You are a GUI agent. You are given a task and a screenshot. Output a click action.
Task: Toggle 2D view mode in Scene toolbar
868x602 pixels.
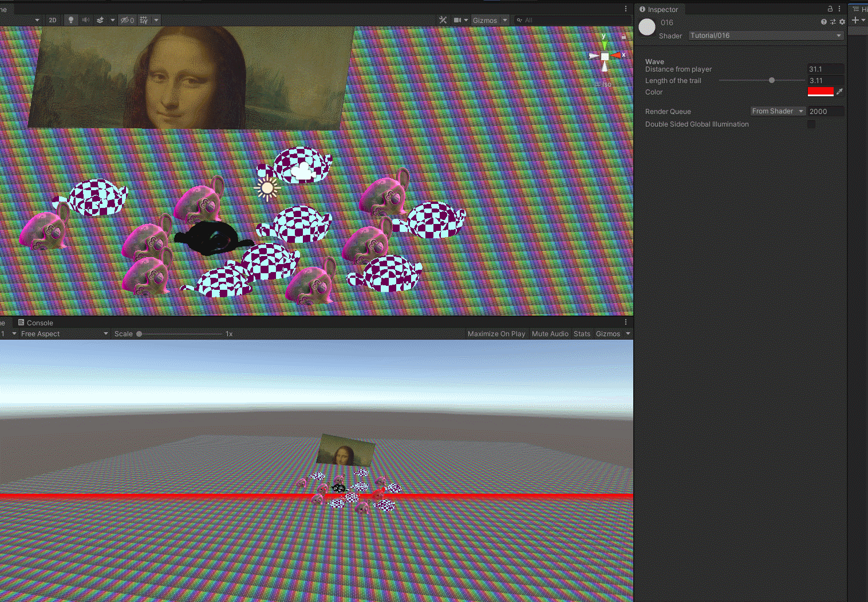[53, 20]
